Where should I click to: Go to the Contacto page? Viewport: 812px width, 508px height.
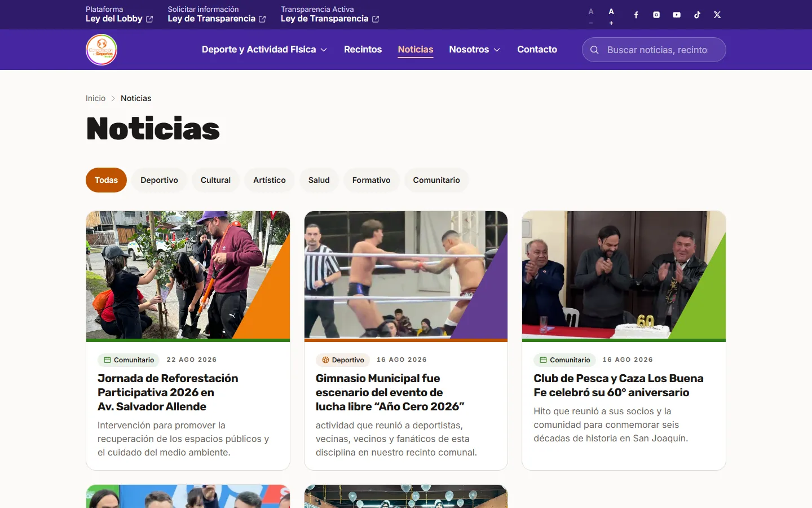point(537,50)
